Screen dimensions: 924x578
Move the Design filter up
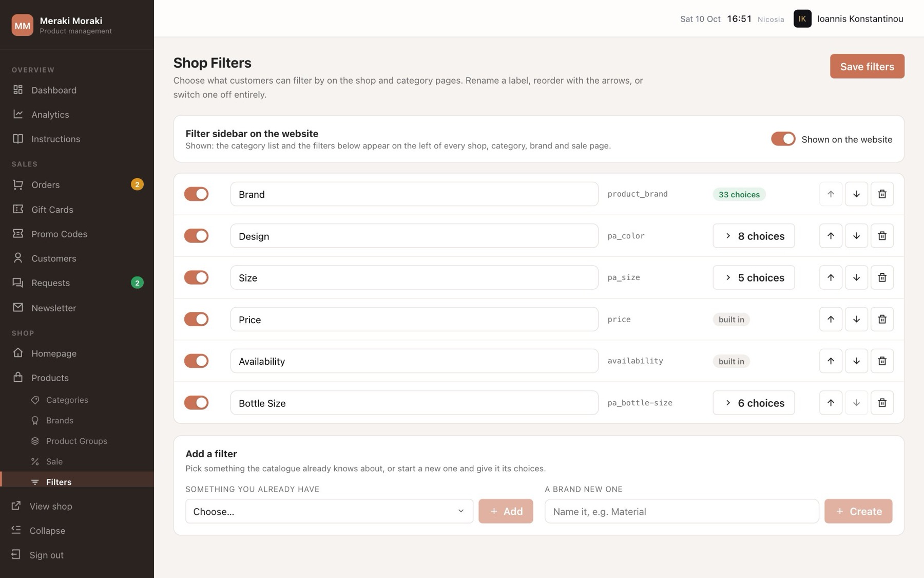pyautogui.click(x=831, y=236)
